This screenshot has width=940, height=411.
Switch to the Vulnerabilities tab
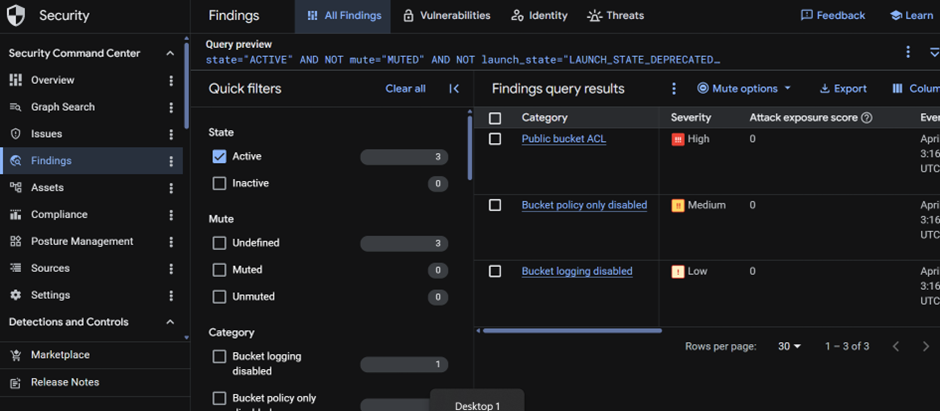pos(447,16)
